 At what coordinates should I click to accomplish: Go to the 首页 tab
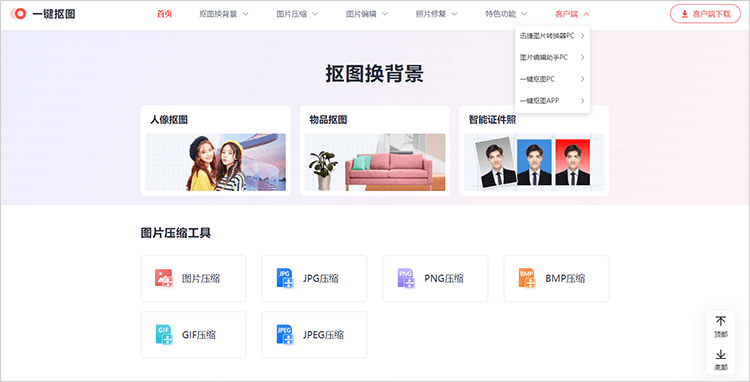(x=165, y=14)
